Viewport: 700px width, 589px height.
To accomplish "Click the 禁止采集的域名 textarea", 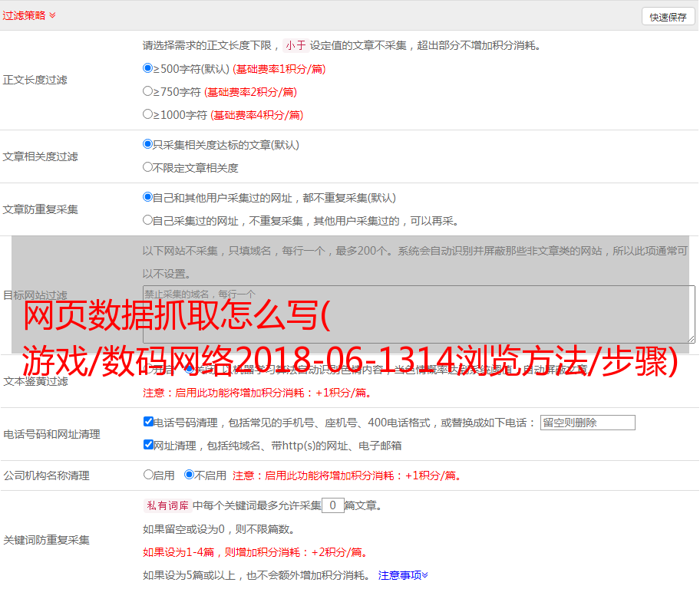I will [419, 314].
